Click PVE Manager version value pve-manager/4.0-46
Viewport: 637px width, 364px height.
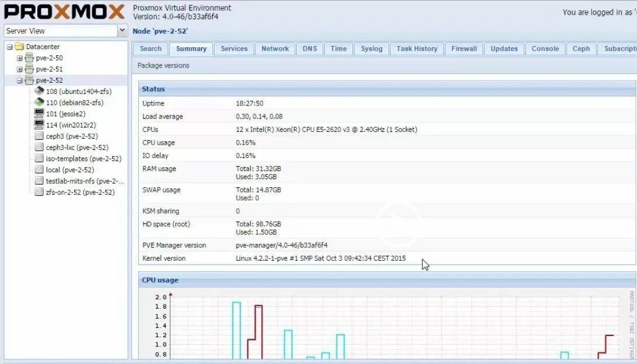click(x=282, y=245)
